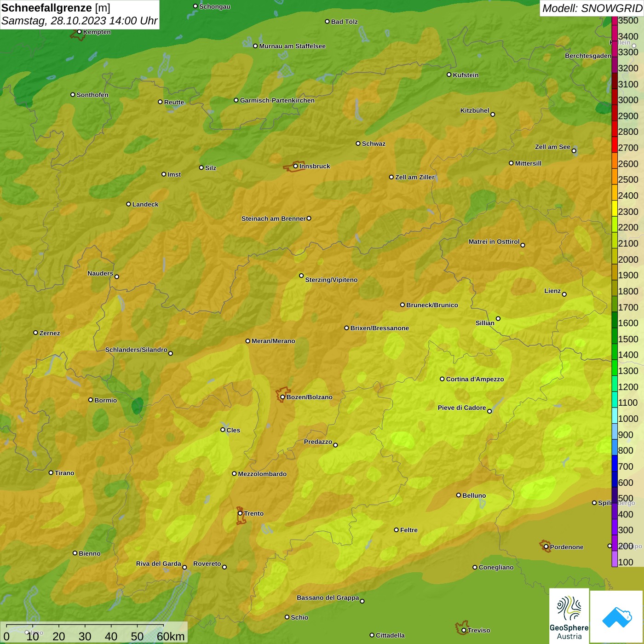Viewport: 644px width, 644px height.
Task: Click the Mittersill label
Action: [x=528, y=163]
